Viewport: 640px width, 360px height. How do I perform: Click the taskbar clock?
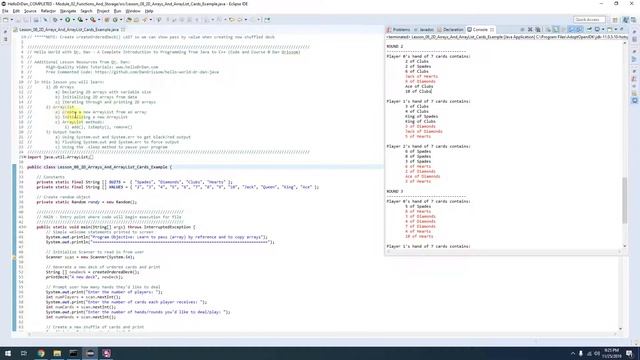point(611,353)
